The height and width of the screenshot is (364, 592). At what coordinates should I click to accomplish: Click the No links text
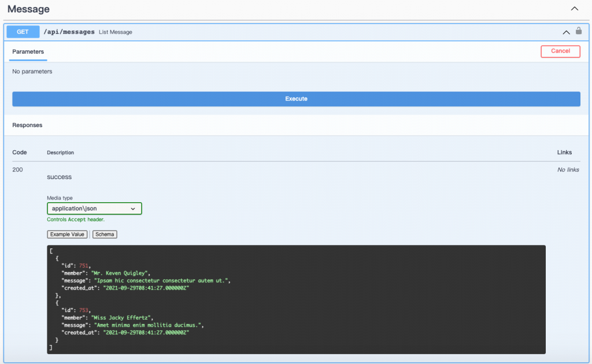point(568,170)
